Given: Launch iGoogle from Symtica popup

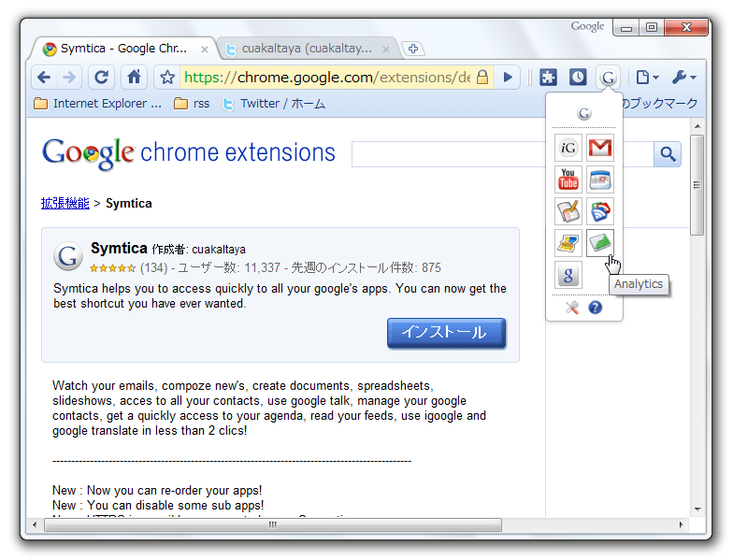Looking at the screenshot, I should click(568, 148).
